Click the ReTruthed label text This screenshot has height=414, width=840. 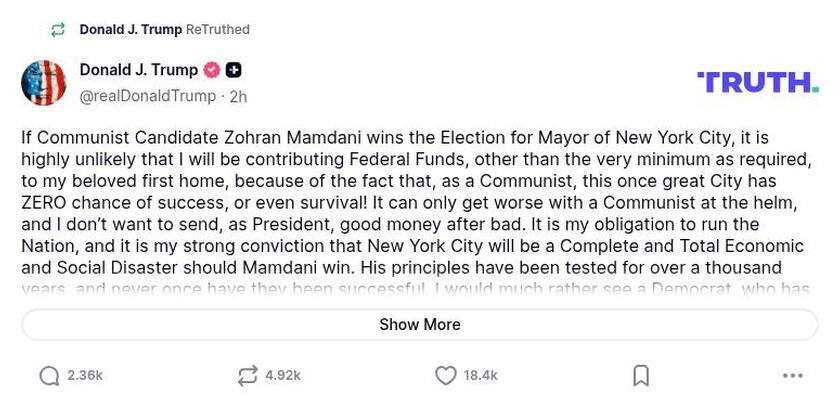(x=218, y=30)
